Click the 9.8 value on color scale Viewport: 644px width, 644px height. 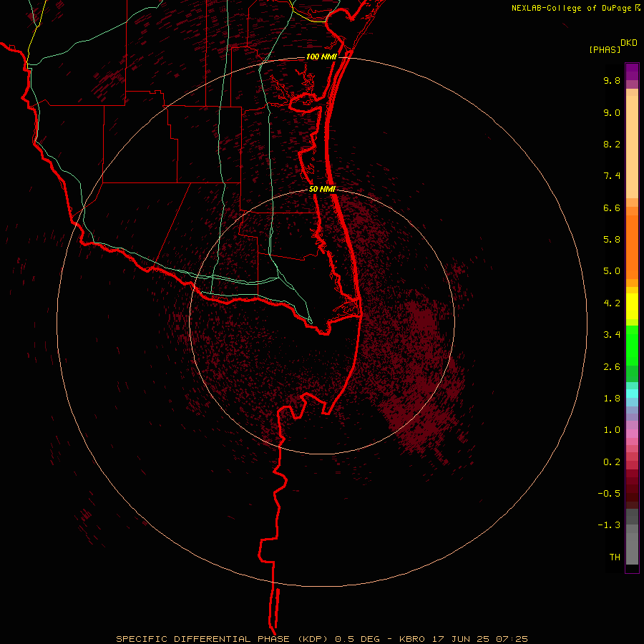tap(612, 80)
